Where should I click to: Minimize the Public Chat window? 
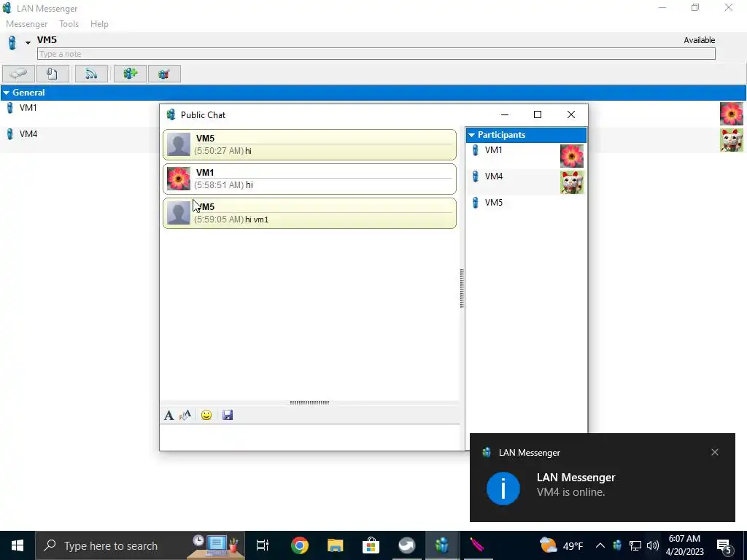[505, 114]
